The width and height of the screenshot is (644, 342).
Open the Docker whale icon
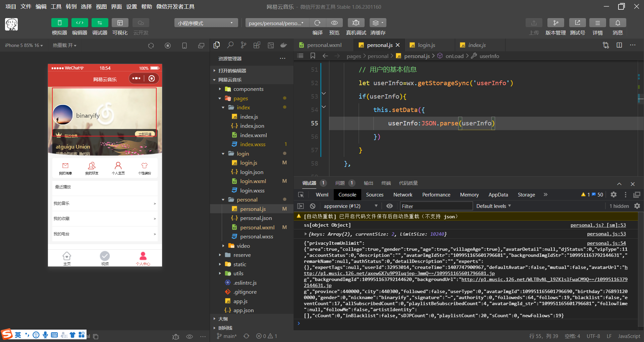click(x=284, y=45)
